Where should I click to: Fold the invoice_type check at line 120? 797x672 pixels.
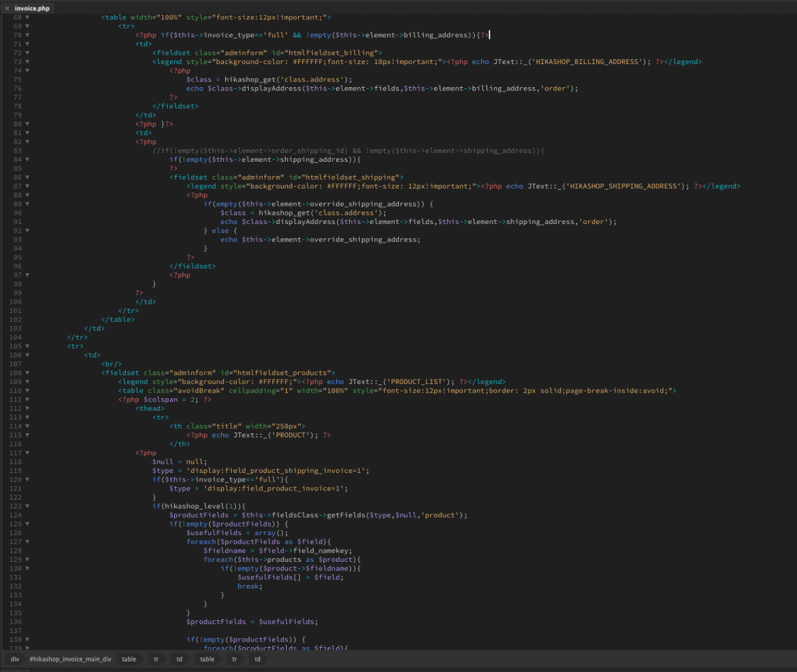pos(27,480)
